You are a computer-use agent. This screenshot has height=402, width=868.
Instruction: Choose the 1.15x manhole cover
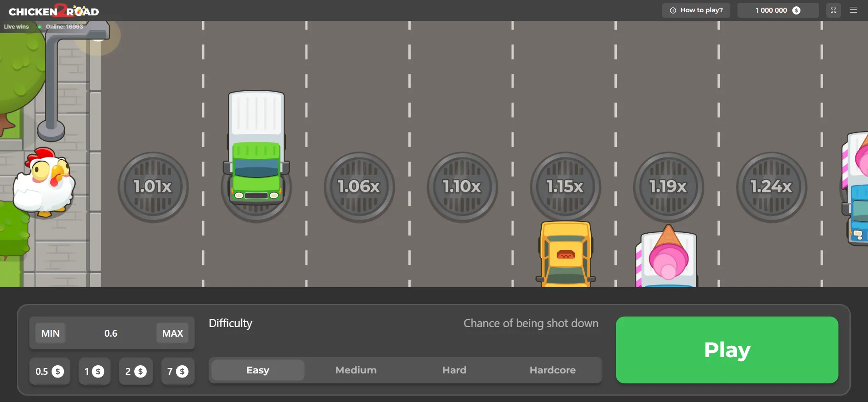pyautogui.click(x=565, y=186)
